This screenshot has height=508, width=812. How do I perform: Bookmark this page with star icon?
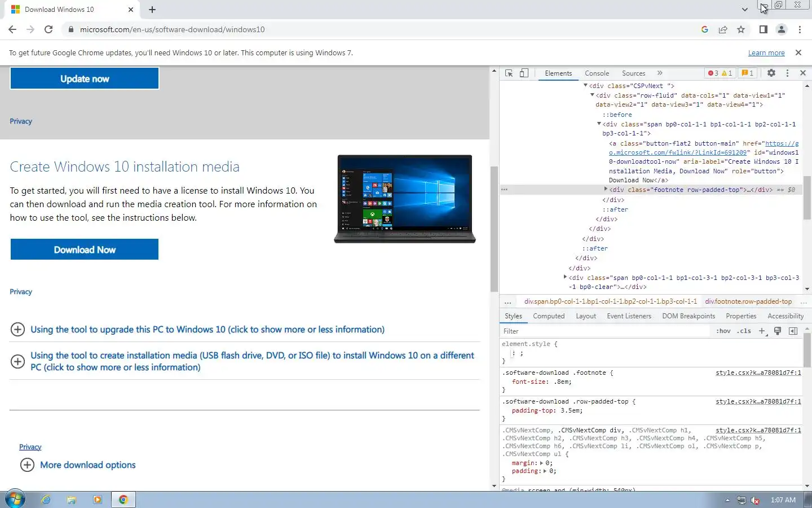click(741, 29)
